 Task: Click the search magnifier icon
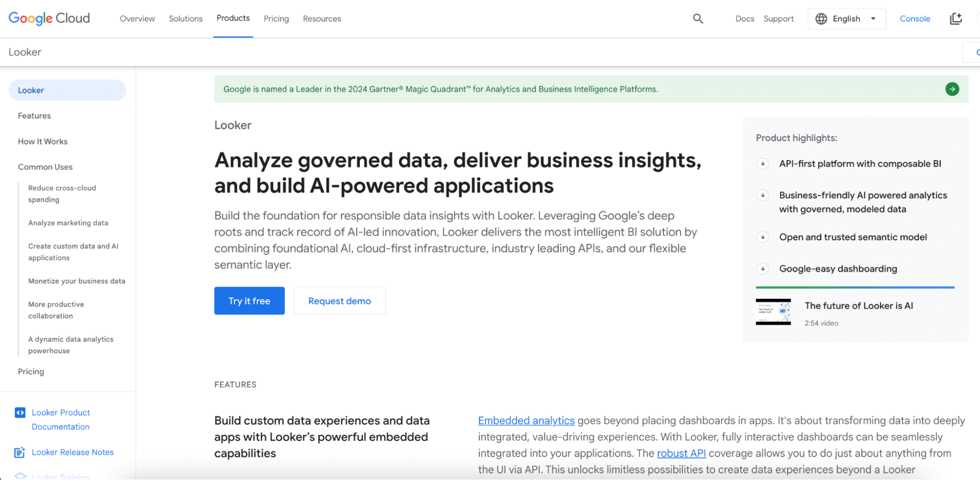[x=698, y=19]
